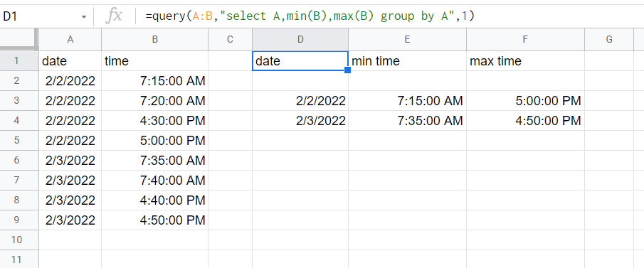This screenshot has width=644, height=268.
Task: Select column A header
Action: (70, 39)
